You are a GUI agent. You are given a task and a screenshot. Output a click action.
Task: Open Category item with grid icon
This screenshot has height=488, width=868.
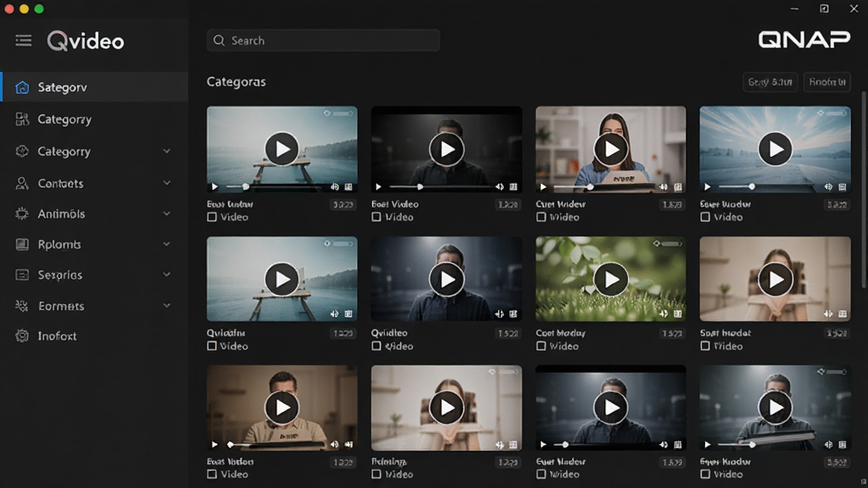[x=94, y=119]
